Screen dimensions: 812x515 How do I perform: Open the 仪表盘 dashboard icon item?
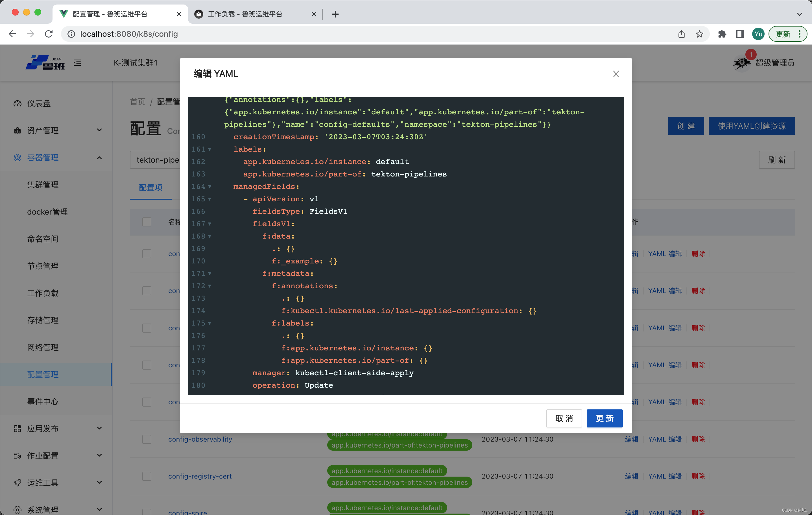tap(18, 103)
